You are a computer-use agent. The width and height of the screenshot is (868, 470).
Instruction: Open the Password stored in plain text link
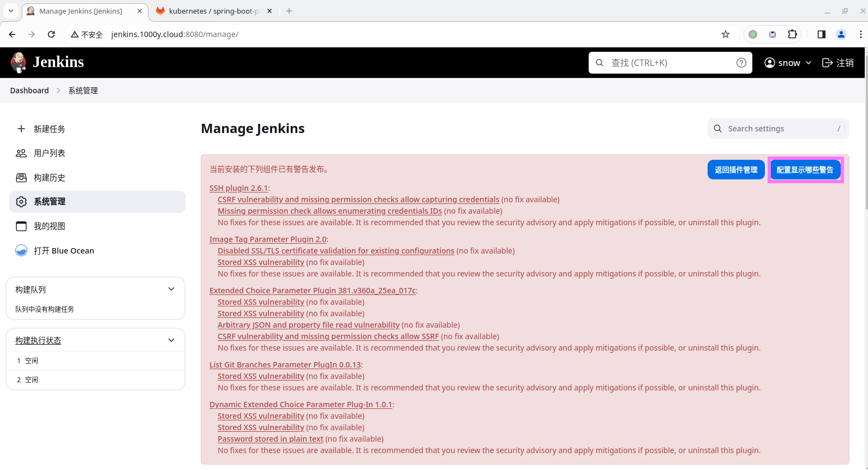click(x=271, y=439)
